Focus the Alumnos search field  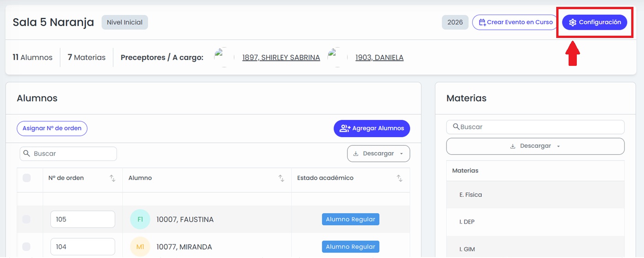click(x=68, y=154)
